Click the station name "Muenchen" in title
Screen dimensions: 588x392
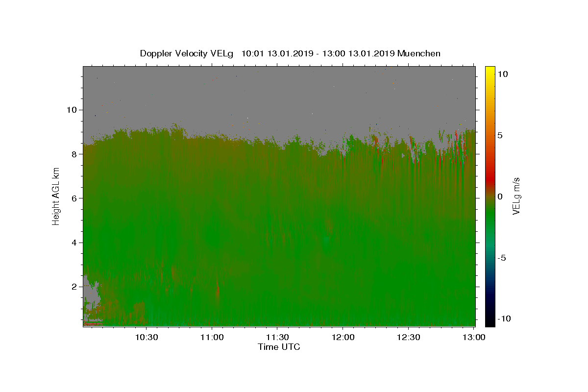(x=419, y=53)
